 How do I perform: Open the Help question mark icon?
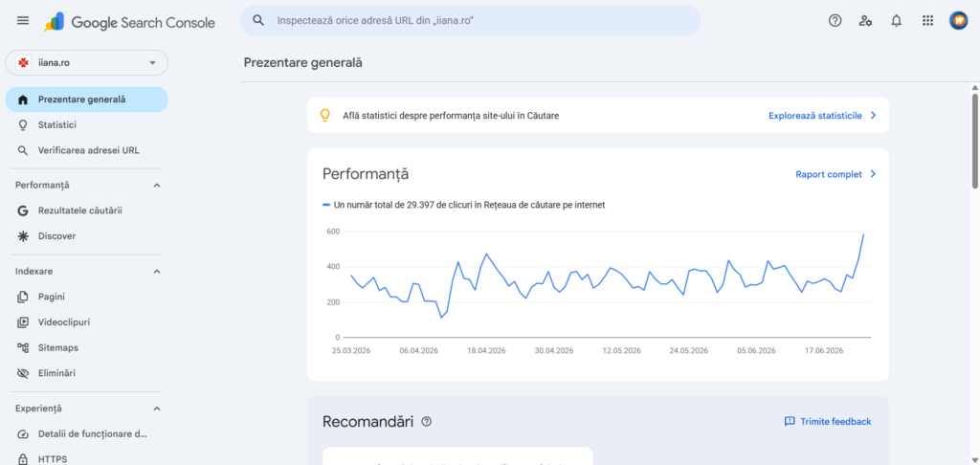835,21
